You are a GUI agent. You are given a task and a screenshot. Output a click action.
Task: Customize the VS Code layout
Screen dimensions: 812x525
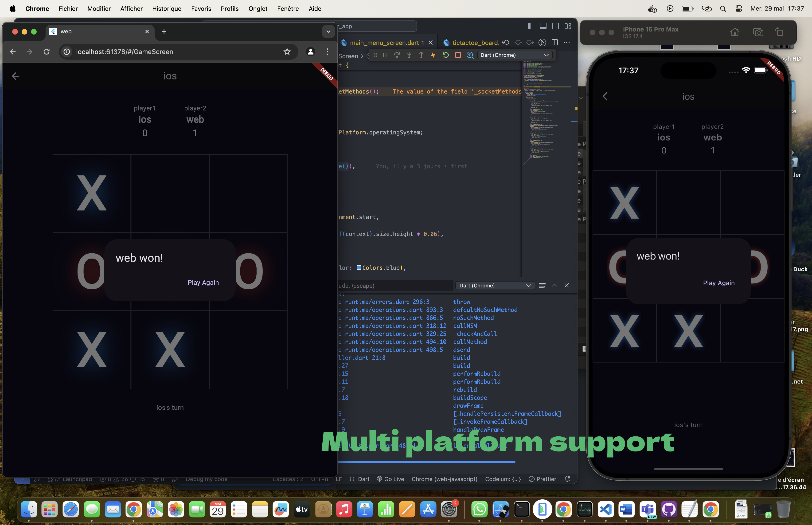[x=568, y=26]
